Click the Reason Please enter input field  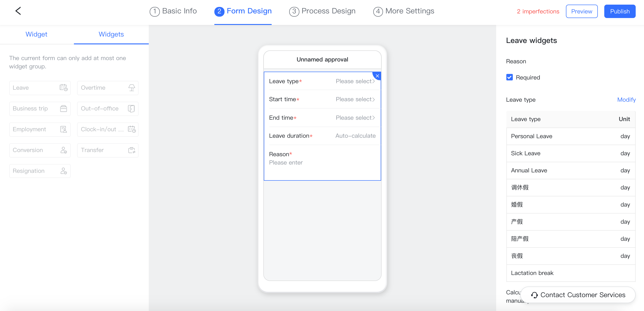286,162
